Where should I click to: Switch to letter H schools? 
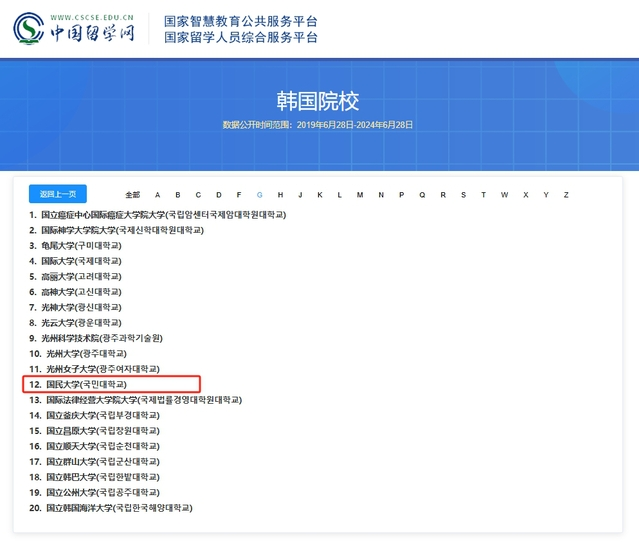coord(281,195)
